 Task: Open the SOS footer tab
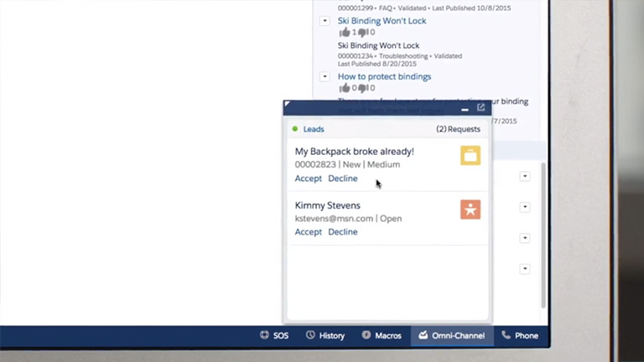(274, 336)
